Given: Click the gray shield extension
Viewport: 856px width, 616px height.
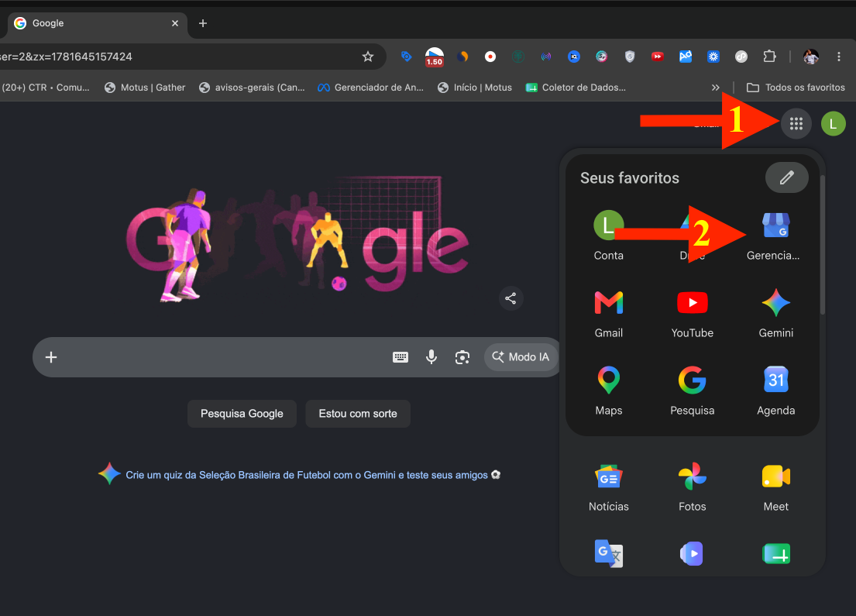Looking at the screenshot, I should [630, 57].
